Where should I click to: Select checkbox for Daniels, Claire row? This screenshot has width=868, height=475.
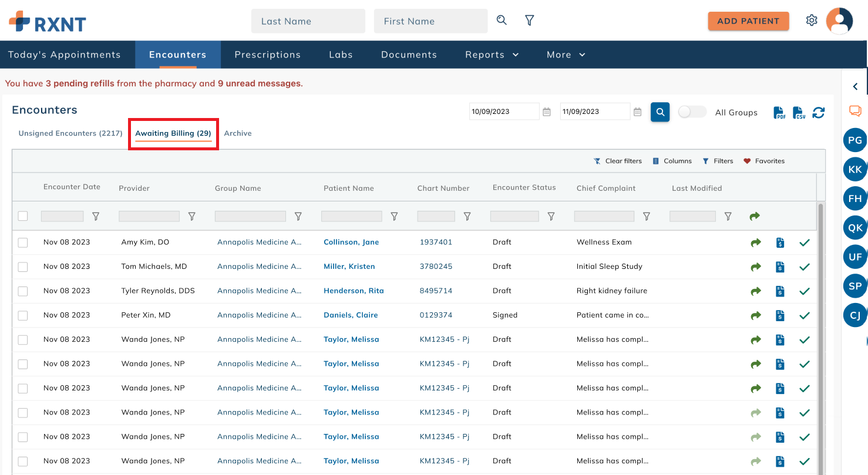(23, 315)
